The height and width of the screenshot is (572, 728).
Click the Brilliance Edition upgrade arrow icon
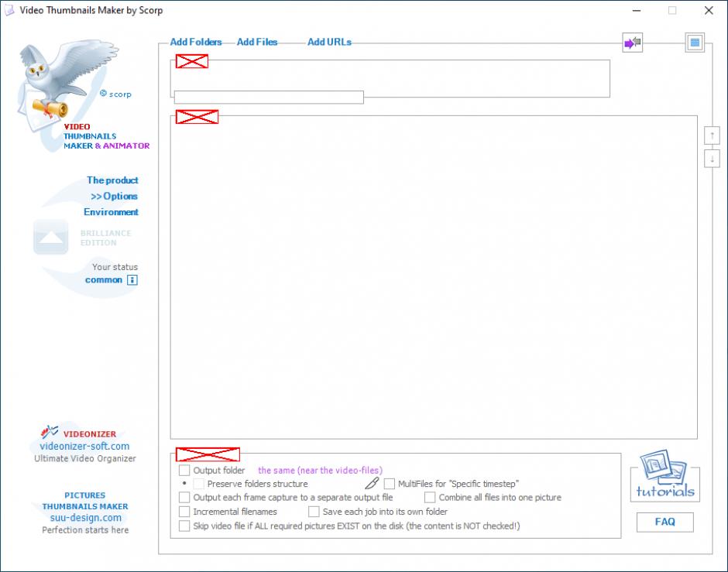pos(51,237)
